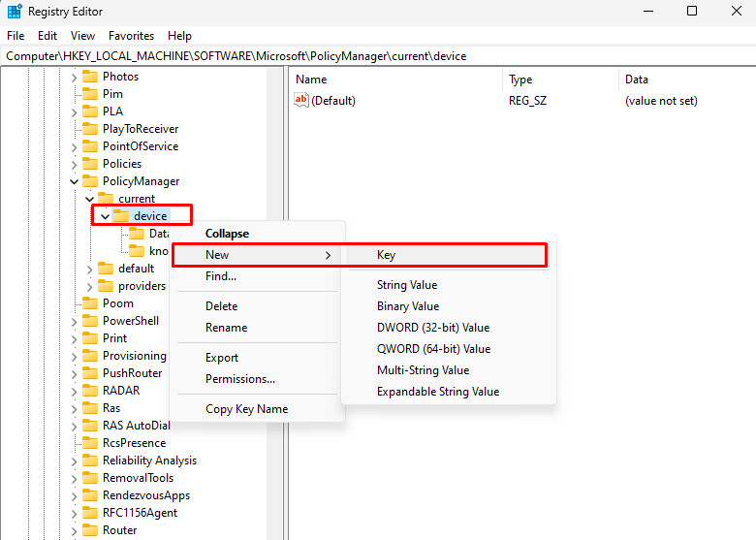This screenshot has height=540, width=756.
Task: Collapse the current key chevron
Action: tap(90, 199)
